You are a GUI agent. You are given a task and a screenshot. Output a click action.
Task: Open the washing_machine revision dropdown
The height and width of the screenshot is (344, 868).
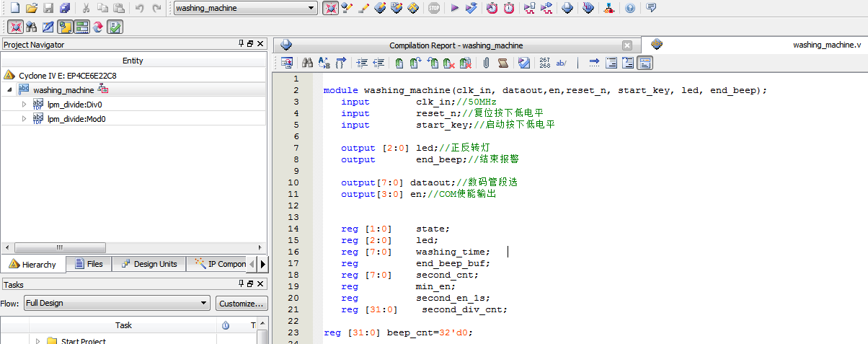(245, 9)
